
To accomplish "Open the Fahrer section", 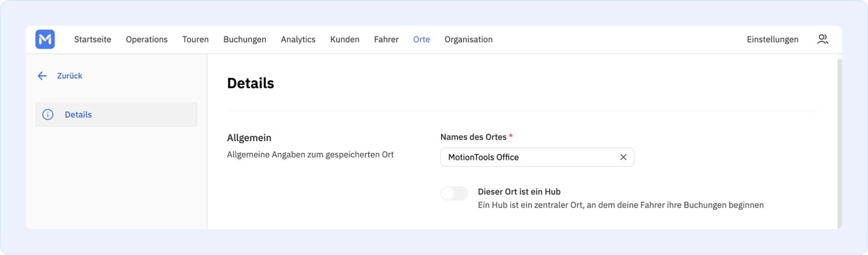I will 386,39.
